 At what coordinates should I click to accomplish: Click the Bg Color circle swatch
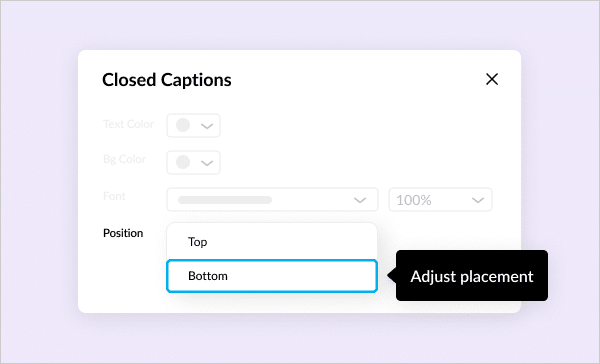coord(183,162)
